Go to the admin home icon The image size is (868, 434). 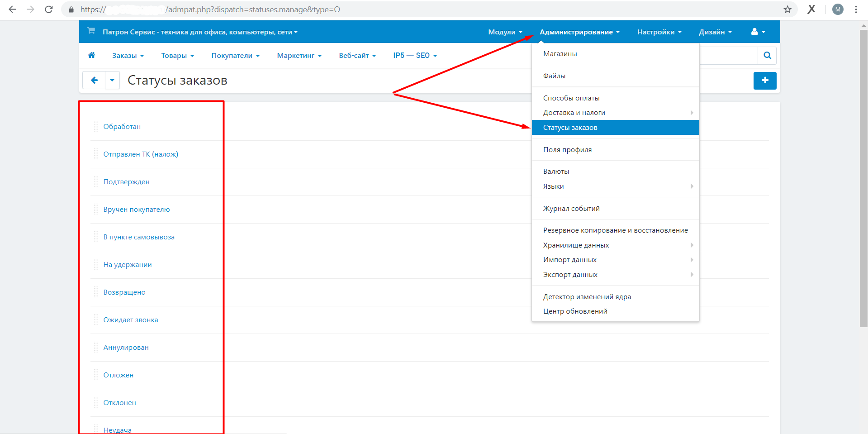(x=91, y=55)
